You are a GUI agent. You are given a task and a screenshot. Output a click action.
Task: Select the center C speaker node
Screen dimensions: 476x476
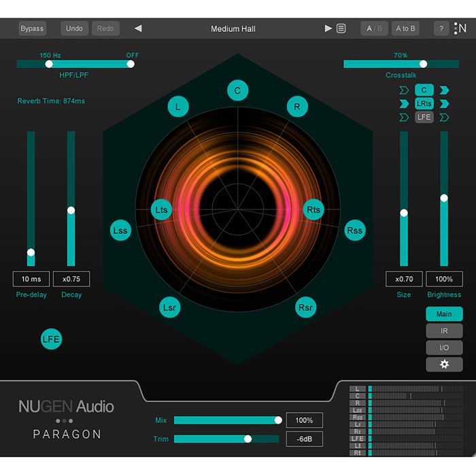tap(237, 90)
